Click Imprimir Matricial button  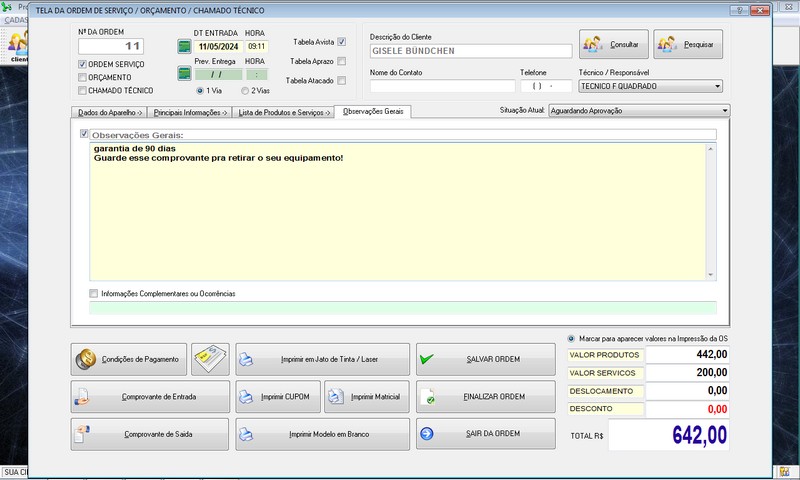point(367,397)
